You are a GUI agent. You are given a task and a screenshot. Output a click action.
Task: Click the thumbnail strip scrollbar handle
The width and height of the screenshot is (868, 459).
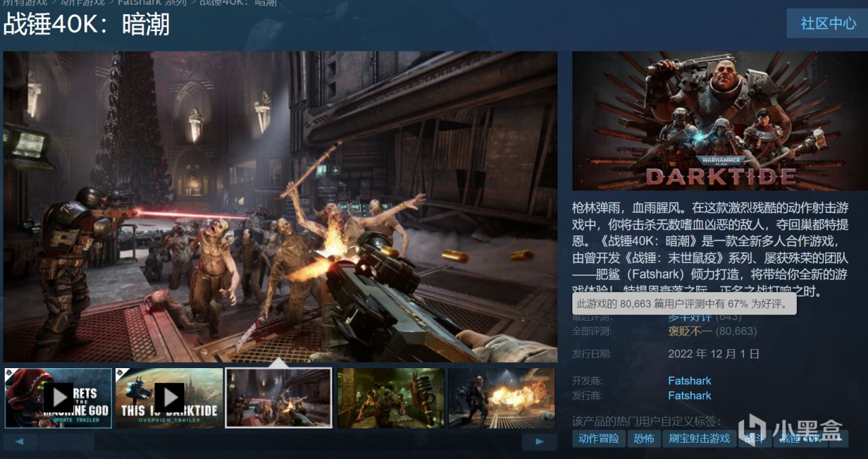click(x=66, y=441)
